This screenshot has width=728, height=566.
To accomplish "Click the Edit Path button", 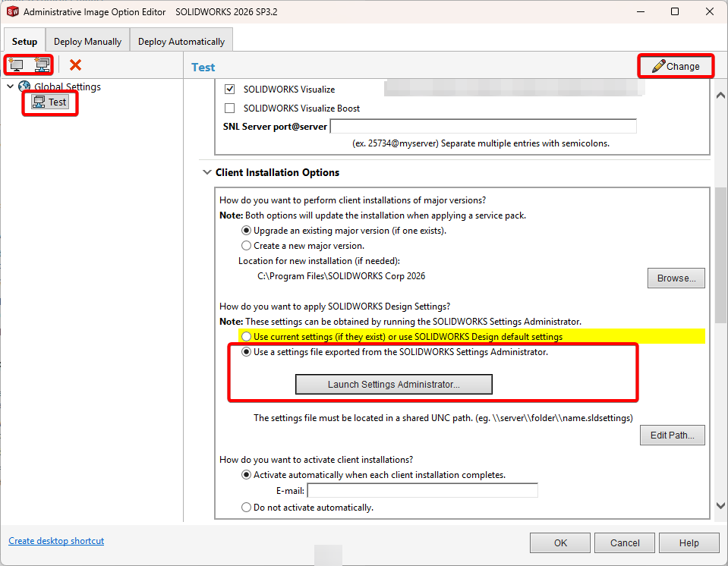I will pyautogui.click(x=673, y=436).
